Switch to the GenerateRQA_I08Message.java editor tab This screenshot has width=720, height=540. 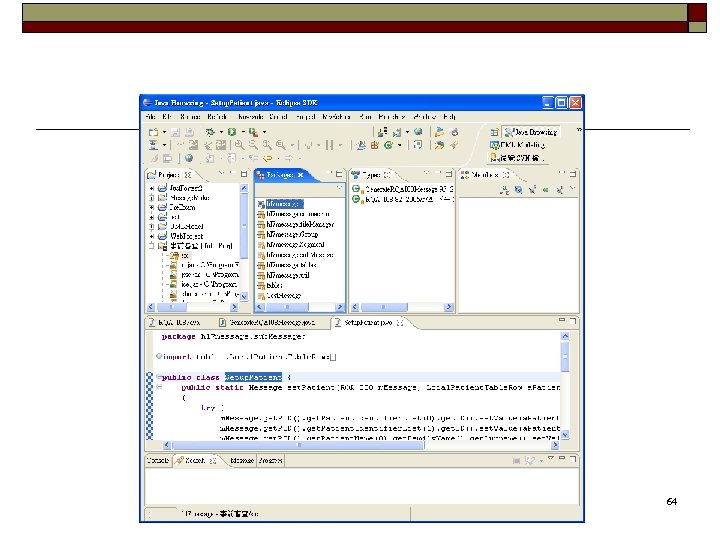coord(267,323)
